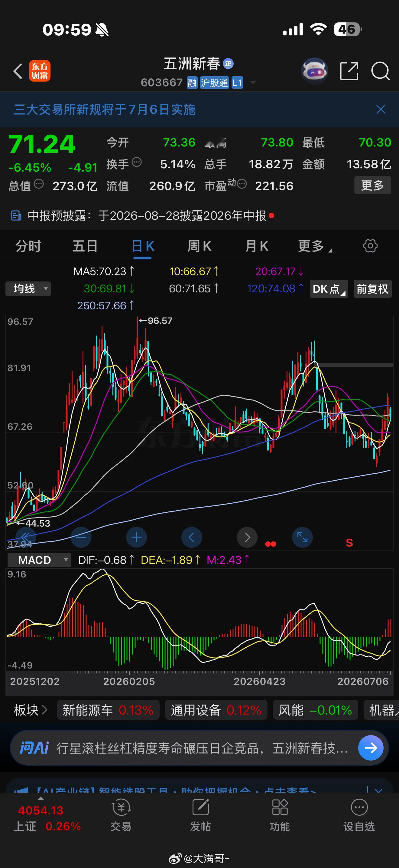
Task: Close the 三大交易所新规 banner
Action: click(x=381, y=109)
